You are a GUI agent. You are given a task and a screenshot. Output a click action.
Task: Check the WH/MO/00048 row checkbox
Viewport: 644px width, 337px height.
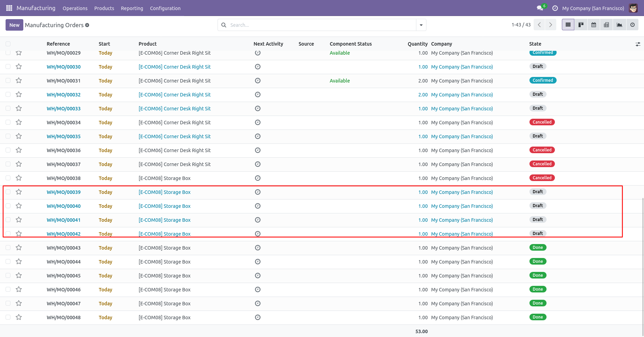tap(8, 317)
